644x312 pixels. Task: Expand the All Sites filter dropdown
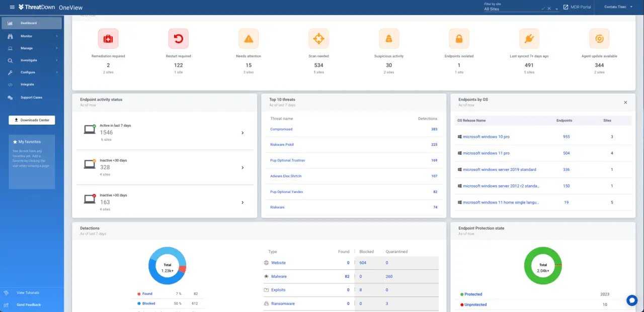click(x=556, y=9)
